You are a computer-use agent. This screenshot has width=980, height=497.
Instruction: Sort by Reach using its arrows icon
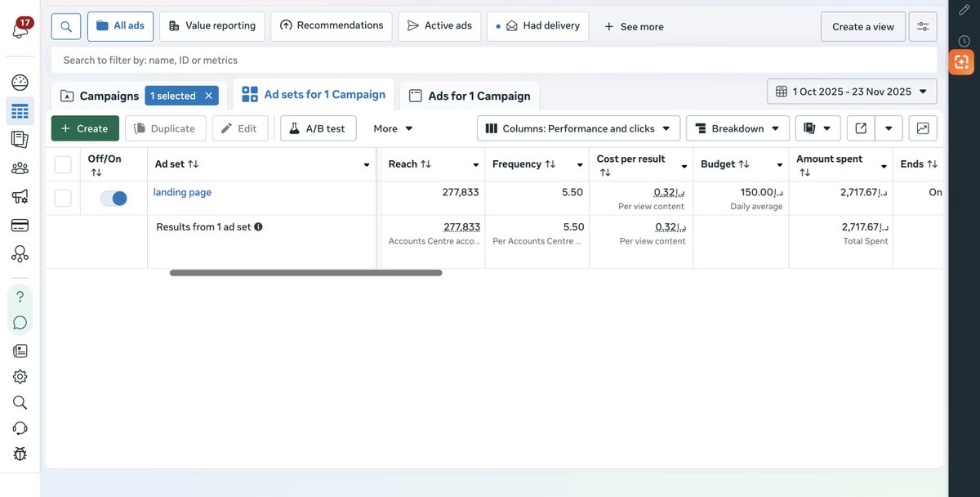[x=426, y=164]
